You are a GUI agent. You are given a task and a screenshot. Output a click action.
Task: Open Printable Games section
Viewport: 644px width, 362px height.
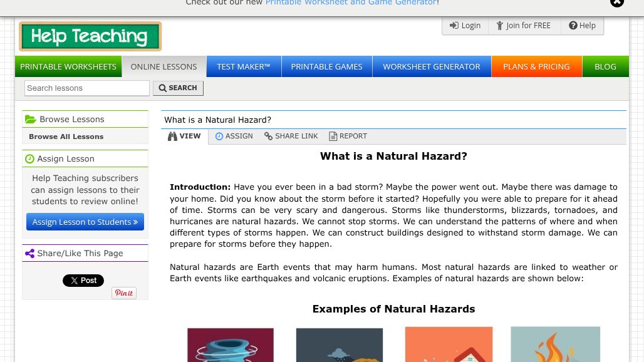(x=326, y=66)
